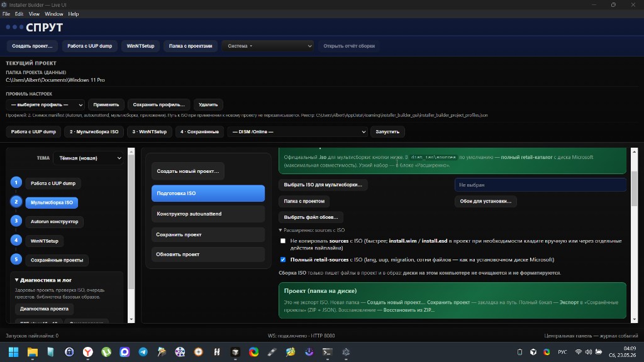Click step 5 circle beside Сохранённые проекты
The width and height of the screenshot is (644, 362).
click(16, 259)
